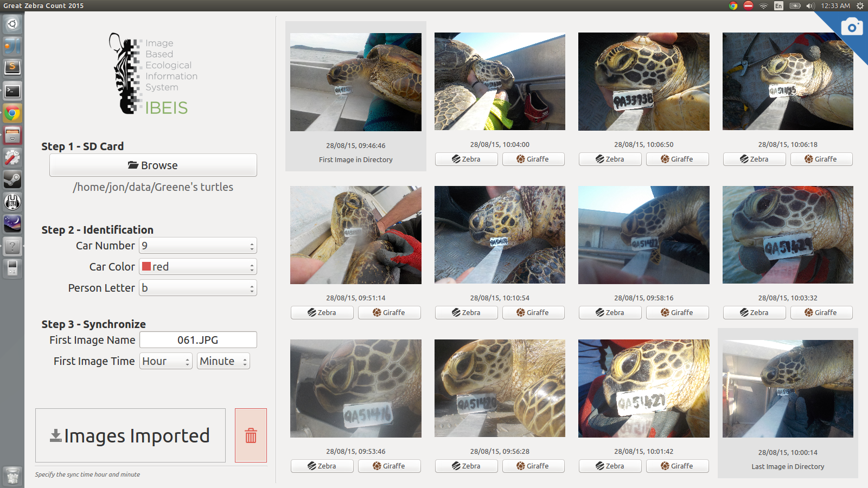Open the Terminal launcher icon
Image resolution: width=868 pixels, height=488 pixels.
12,91
